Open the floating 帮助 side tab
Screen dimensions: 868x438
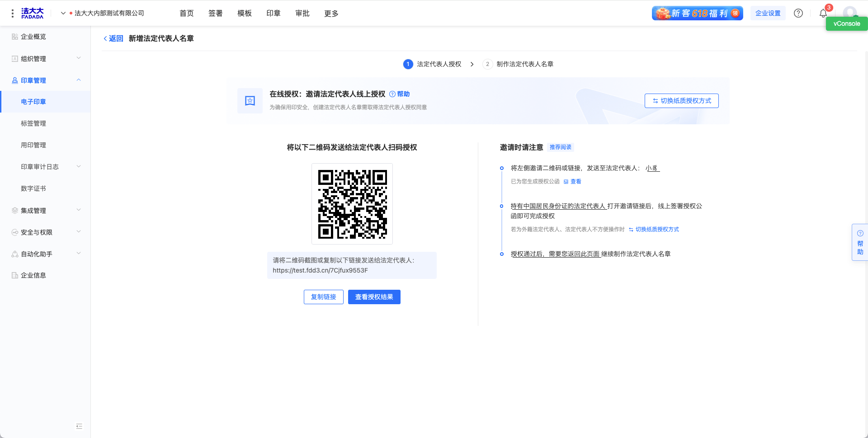[860, 242]
